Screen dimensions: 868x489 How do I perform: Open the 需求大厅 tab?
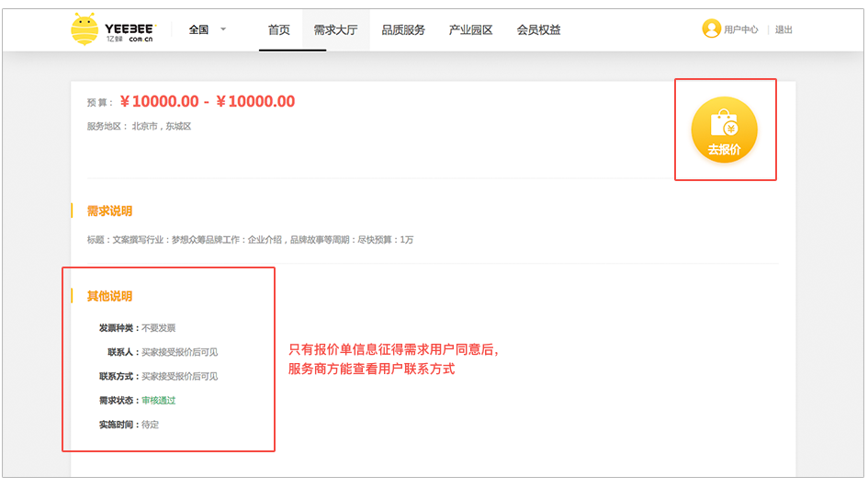335,30
